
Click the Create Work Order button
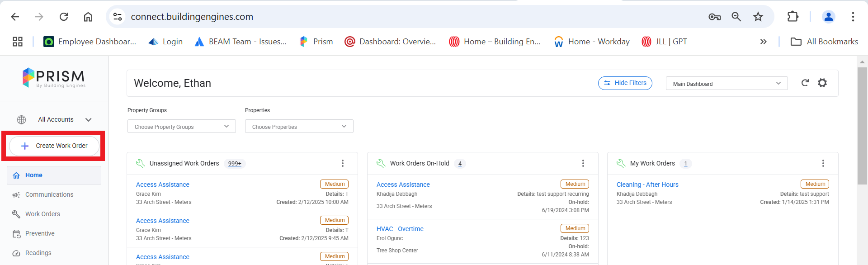click(54, 146)
